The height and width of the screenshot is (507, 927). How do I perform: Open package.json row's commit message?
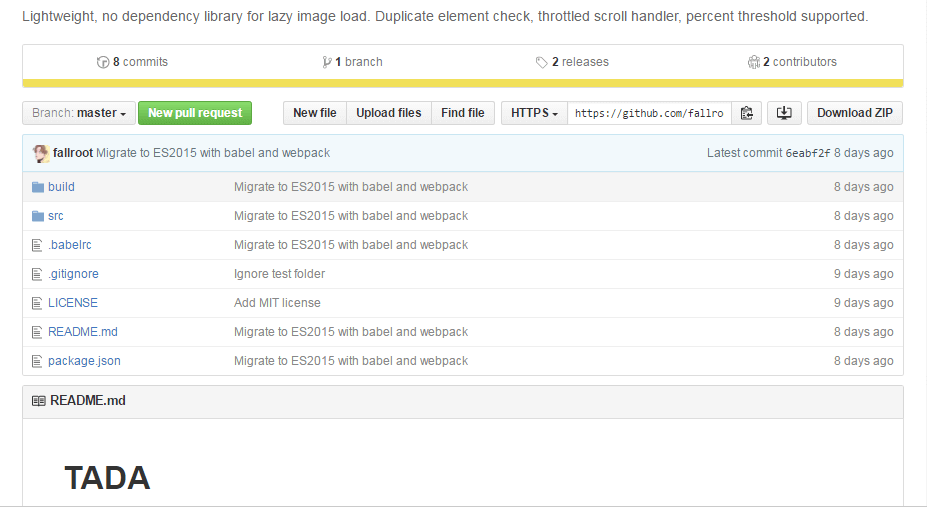coord(351,361)
